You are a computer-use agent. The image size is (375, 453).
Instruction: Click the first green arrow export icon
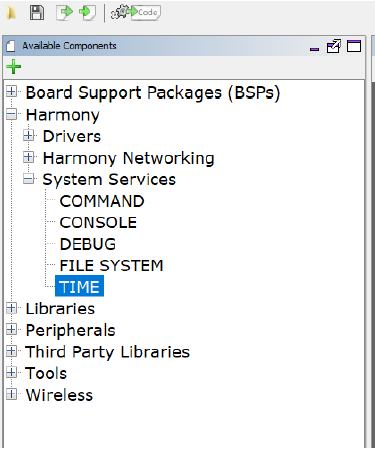click(x=64, y=13)
